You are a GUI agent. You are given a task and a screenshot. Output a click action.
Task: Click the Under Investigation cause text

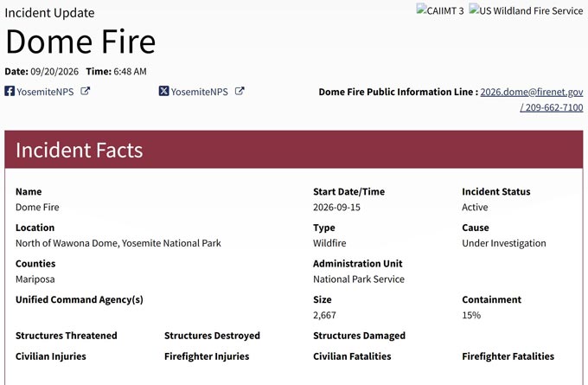coord(503,243)
